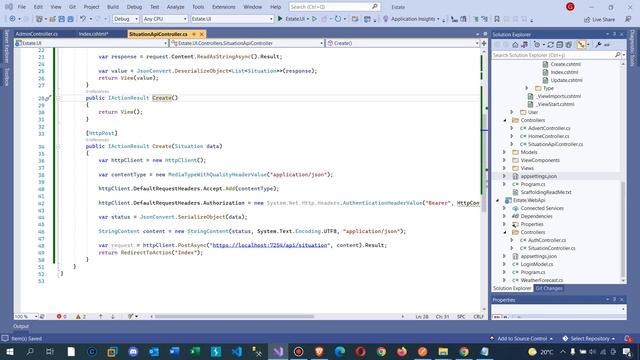Click the warnings triangle icon showing 2
The image size is (640, 360).
click(78, 316)
